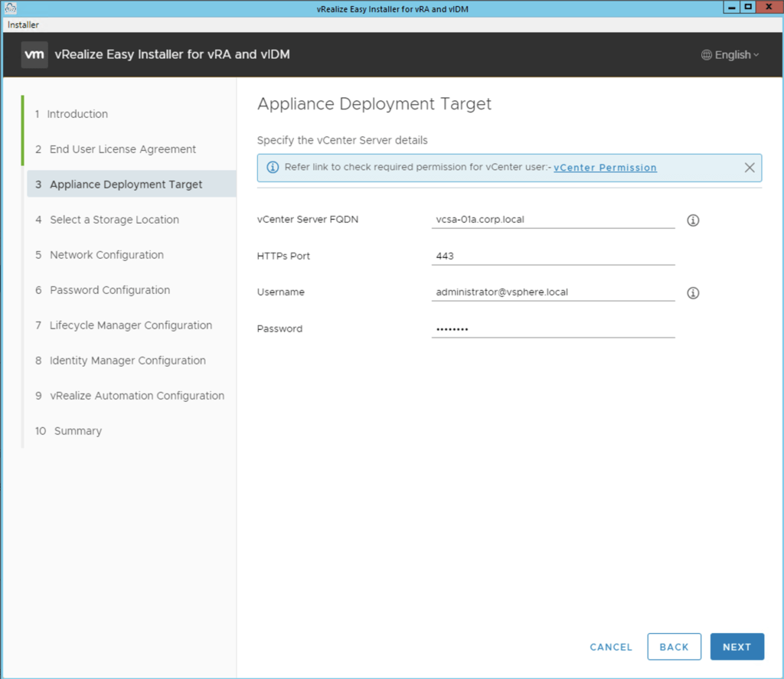The image size is (784, 679).
Task: Open the Installer menu
Action: [23, 24]
